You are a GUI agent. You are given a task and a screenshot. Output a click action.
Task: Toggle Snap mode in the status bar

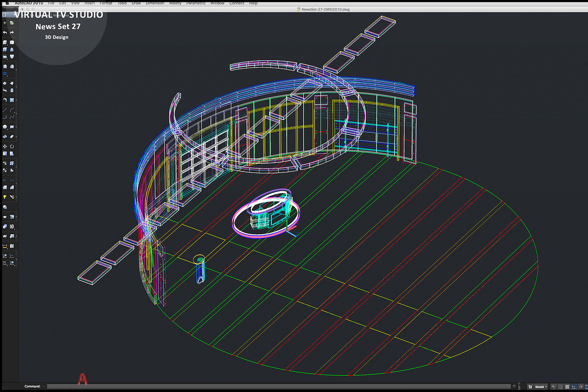click(x=561, y=387)
